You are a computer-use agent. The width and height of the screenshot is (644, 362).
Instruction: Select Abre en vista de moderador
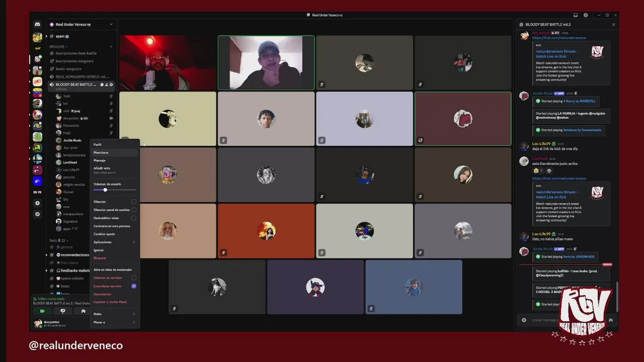114,269
